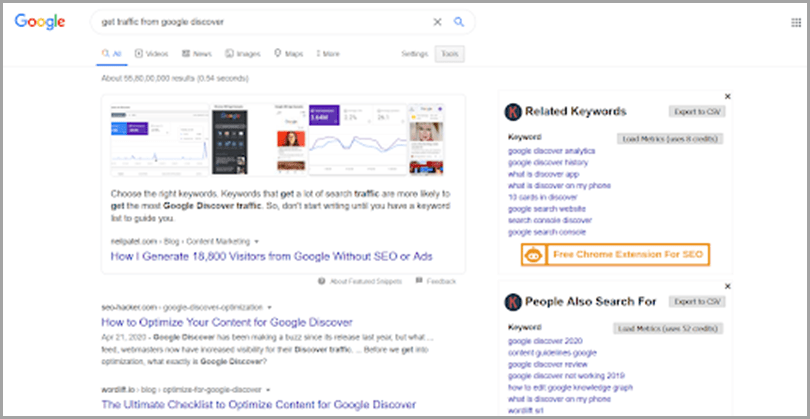Click the logo beside People Also Search For
The height and width of the screenshot is (419, 810).
(513, 302)
